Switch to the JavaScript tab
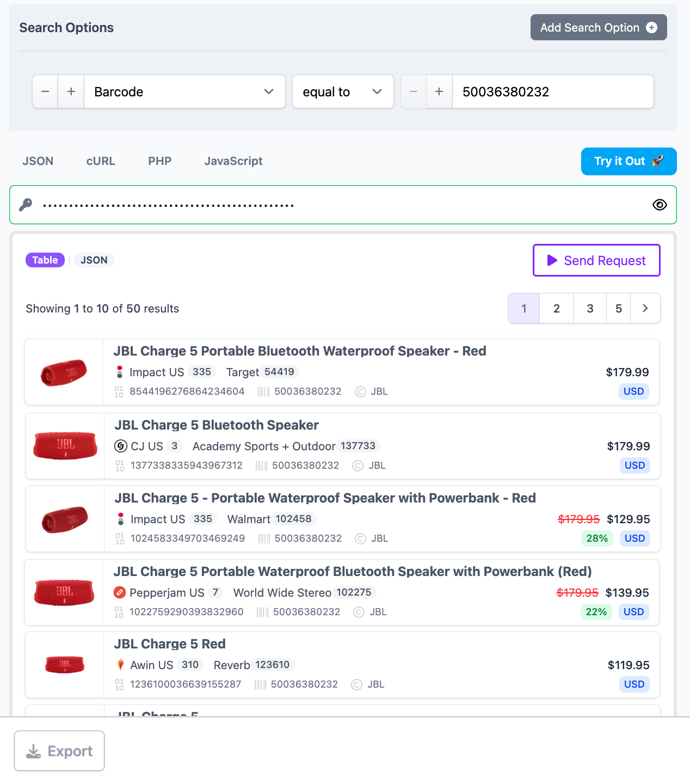Image resolution: width=690 pixels, height=784 pixels. coord(233,161)
